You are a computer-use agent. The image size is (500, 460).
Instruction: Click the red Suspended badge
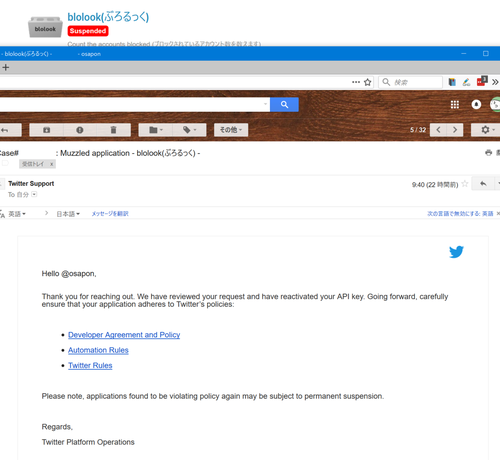[88, 31]
